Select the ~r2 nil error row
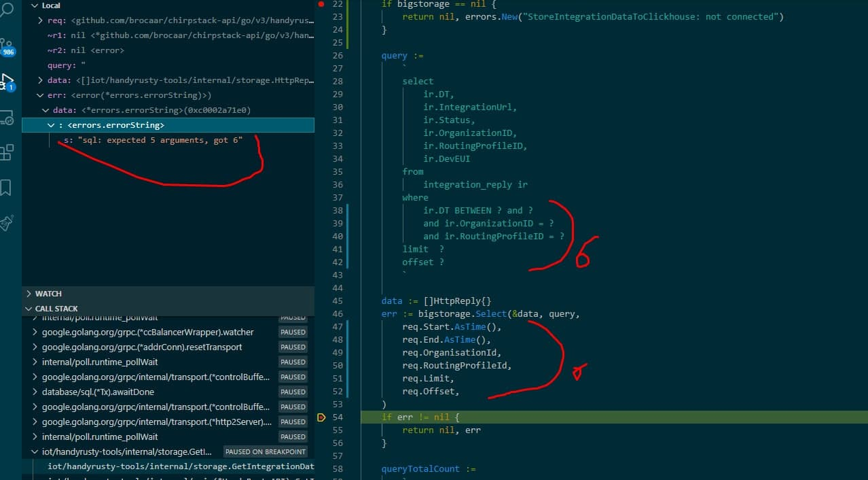The width and height of the screenshot is (868, 480). coord(168,50)
